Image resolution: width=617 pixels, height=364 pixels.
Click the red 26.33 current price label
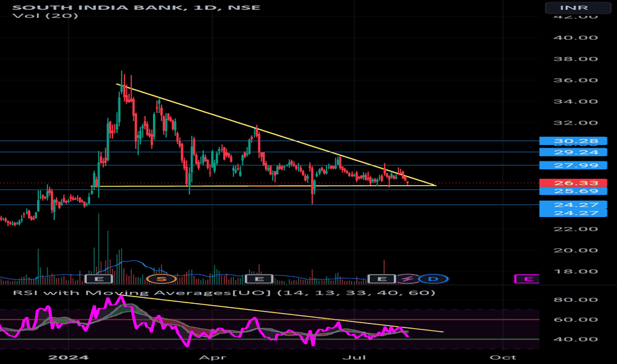pos(573,183)
